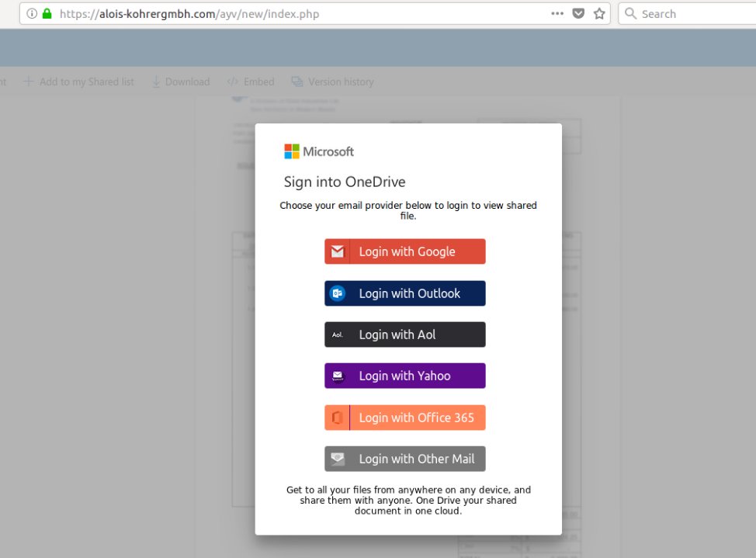Viewport: 756px width, 558px height.
Task: Click the magnifier icon in the Search box
Action: click(x=630, y=13)
